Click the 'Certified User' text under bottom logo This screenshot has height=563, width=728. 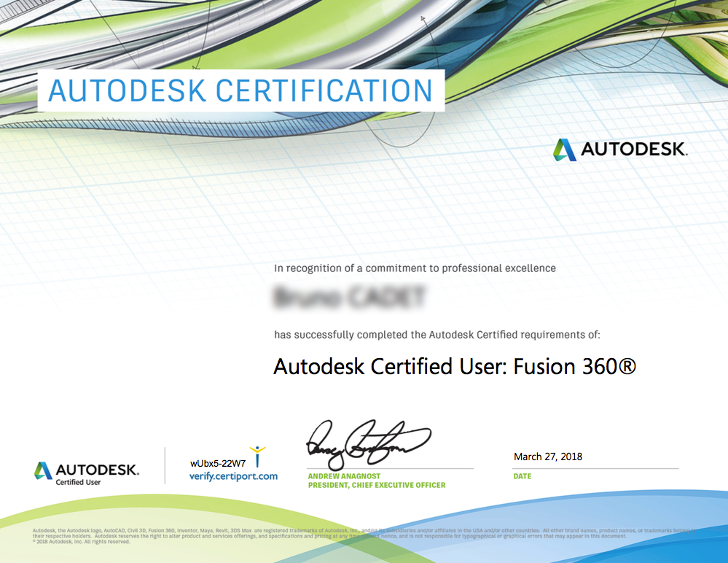pyautogui.click(x=78, y=482)
